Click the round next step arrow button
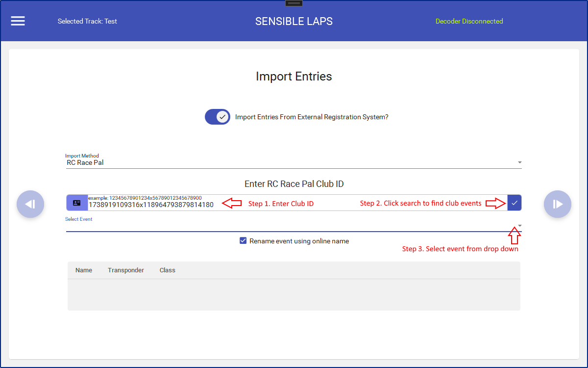The width and height of the screenshot is (588, 368). coord(558,204)
